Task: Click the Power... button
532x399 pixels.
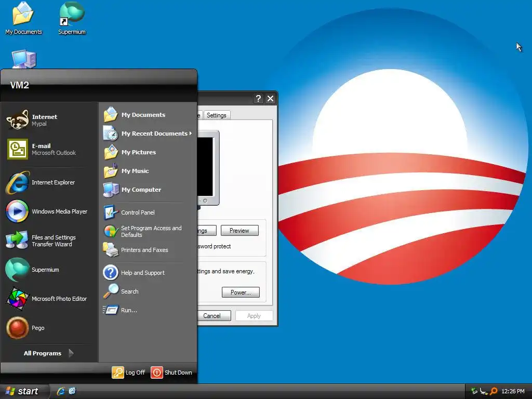Action: [241, 292]
